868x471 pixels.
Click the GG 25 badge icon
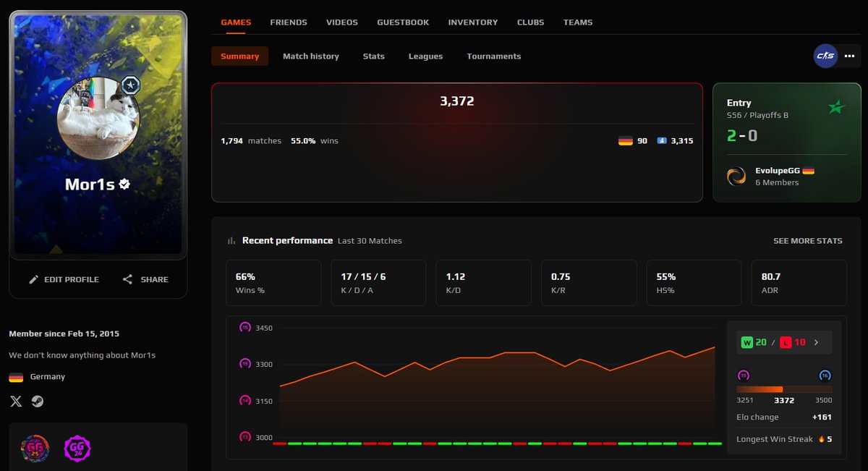(x=35, y=449)
